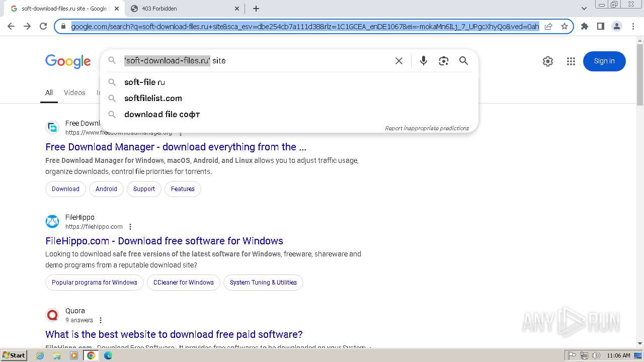Open FileHippo.com result title
Image resolution: width=644 pixels, height=362 pixels.
coord(164,241)
